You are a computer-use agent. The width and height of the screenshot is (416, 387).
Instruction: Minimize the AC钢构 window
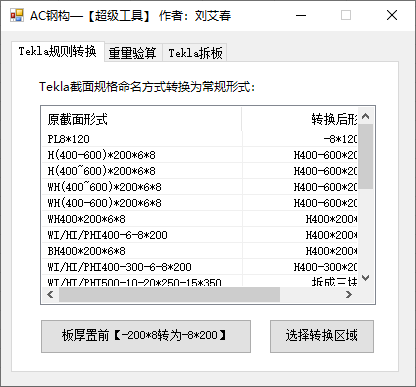pyautogui.click(x=301, y=15)
